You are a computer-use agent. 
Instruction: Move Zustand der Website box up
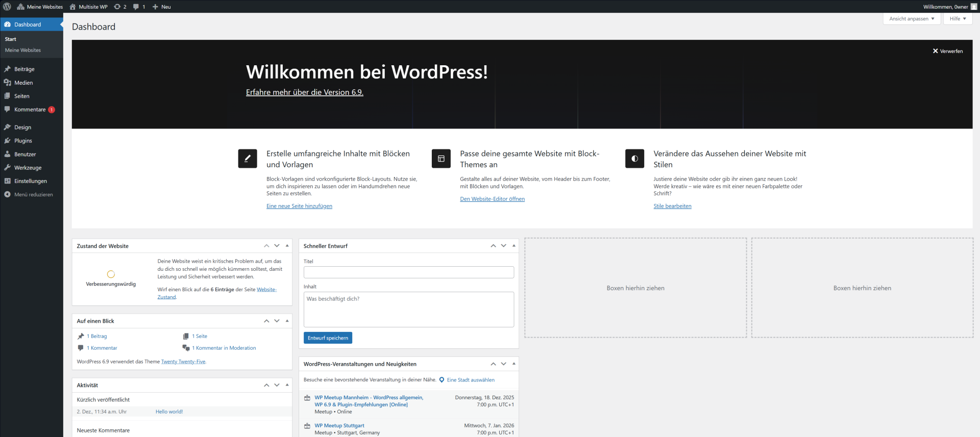pos(266,246)
